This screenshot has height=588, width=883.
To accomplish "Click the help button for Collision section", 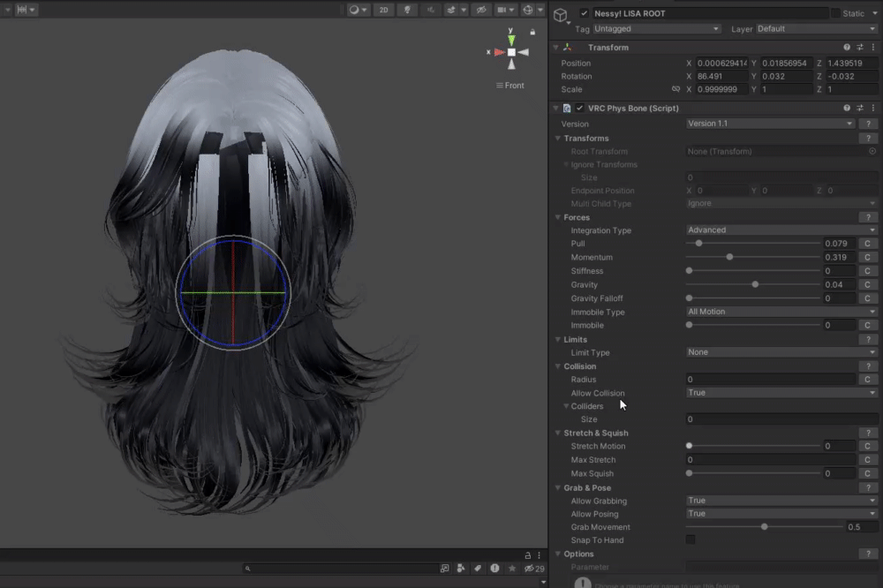I will coord(867,366).
